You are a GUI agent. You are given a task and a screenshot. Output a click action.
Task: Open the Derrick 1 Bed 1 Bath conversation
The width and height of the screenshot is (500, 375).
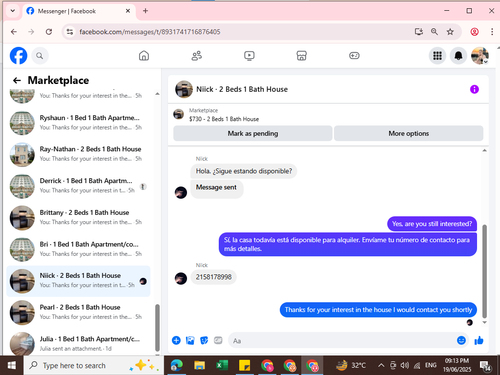coord(78,186)
